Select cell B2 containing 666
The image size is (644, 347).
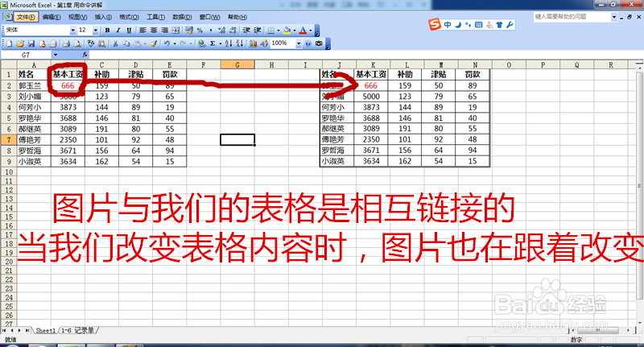pyautogui.click(x=68, y=85)
